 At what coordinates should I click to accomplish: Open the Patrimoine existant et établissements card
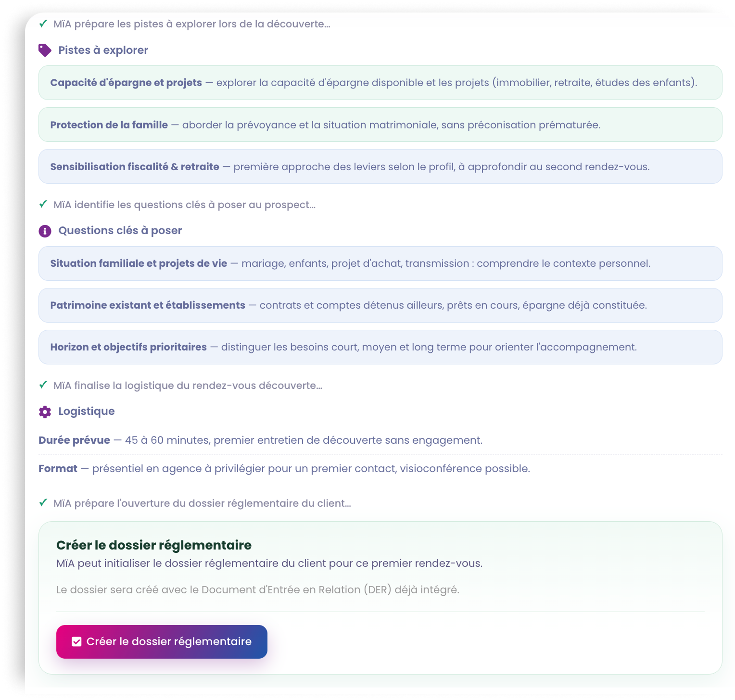[x=380, y=305]
